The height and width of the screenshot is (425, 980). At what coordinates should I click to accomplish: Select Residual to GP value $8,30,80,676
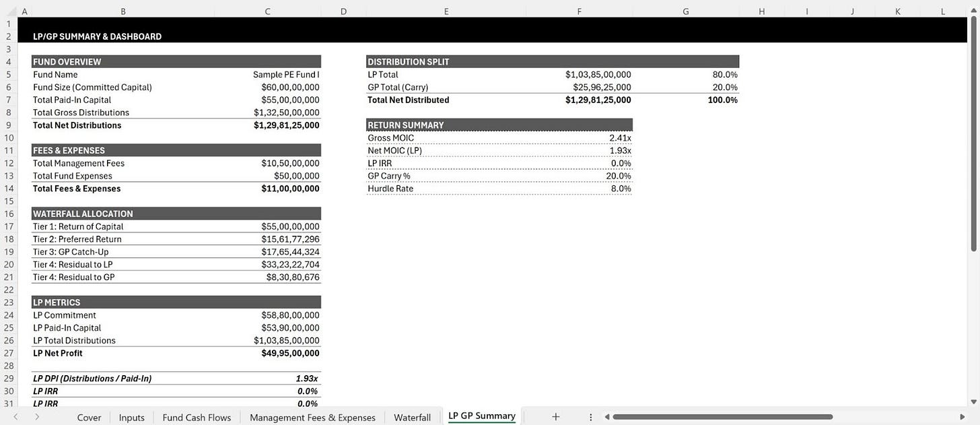click(x=292, y=277)
